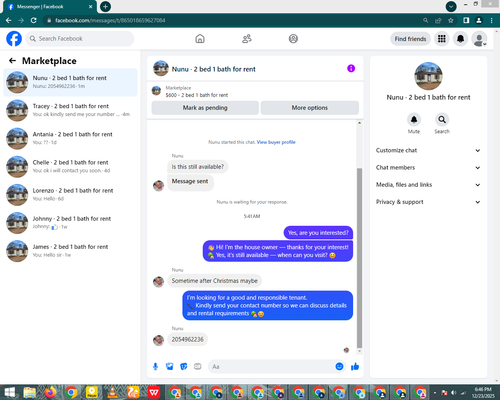Expand Privacy & support section
500x400 pixels.
428,202
